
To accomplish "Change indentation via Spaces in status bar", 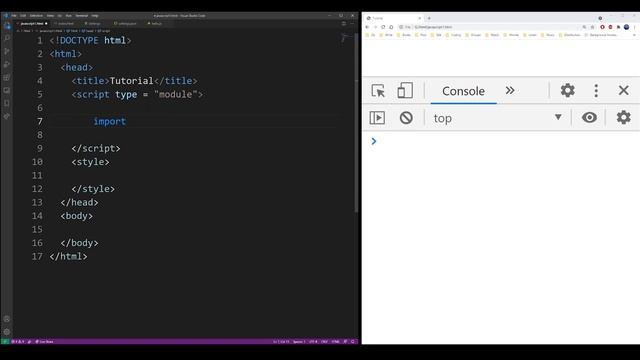I will [299, 342].
